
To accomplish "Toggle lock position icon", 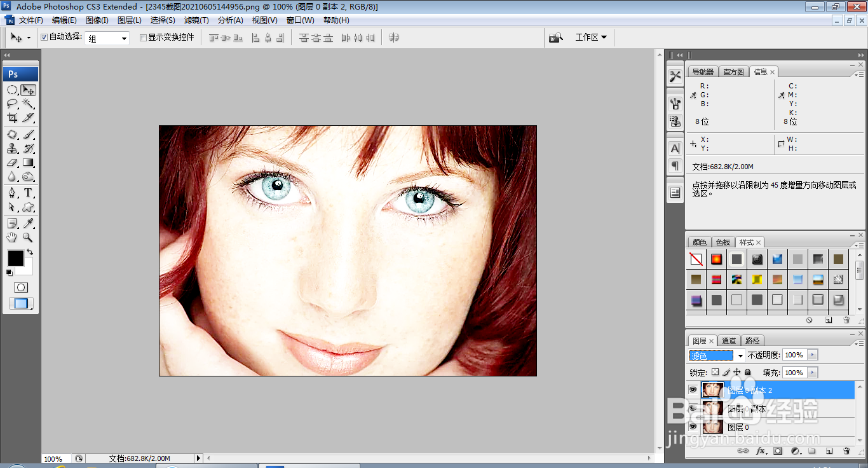I will tap(737, 372).
